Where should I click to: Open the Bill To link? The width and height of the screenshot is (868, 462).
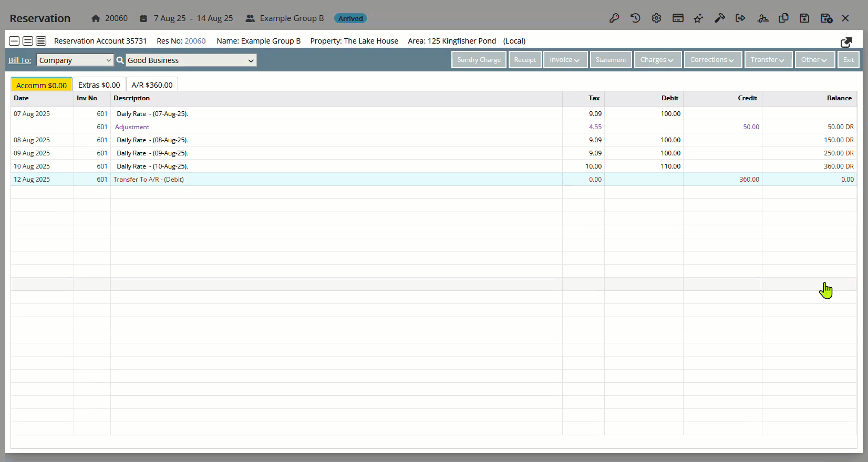pyautogui.click(x=19, y=60)
